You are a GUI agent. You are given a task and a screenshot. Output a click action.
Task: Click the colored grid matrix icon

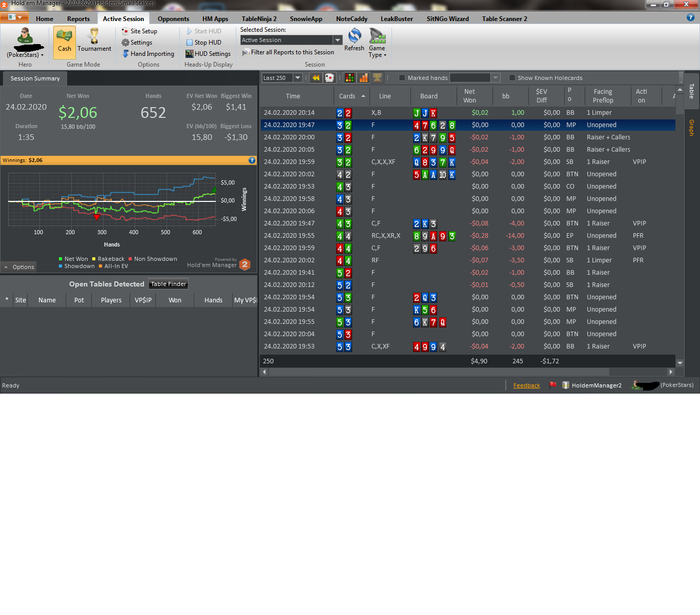click(350, 78)
